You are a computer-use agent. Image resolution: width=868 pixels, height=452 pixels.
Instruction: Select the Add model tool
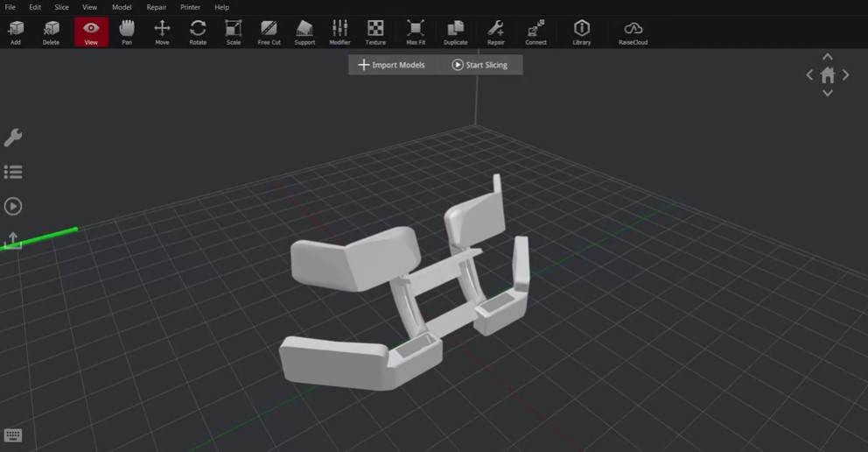[x=16, y=32]
